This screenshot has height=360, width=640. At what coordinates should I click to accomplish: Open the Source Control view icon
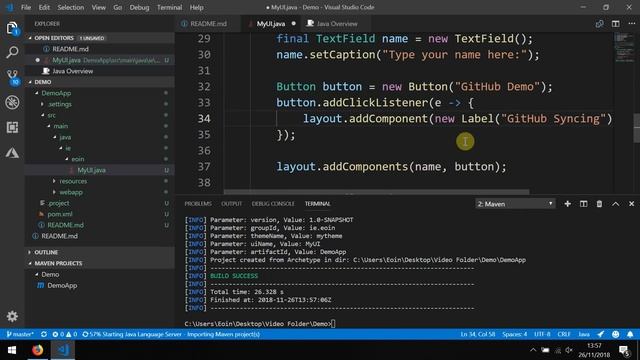tap(13, 77)
